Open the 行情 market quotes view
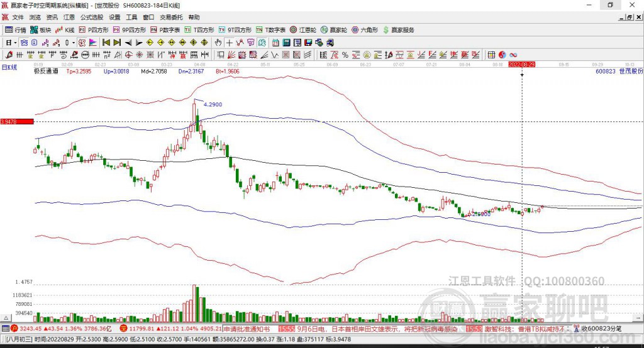 click(x=16, y=30)
